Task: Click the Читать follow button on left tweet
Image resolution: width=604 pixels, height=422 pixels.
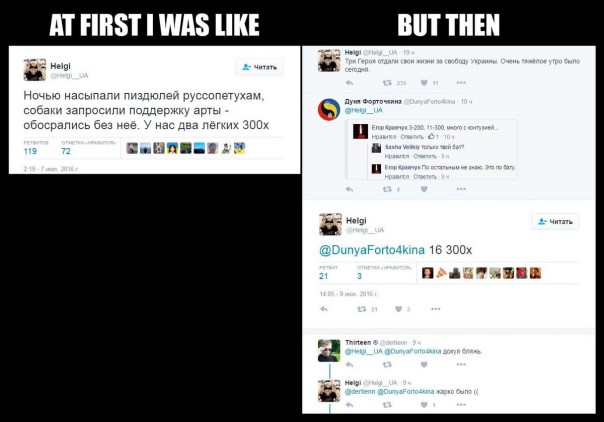Action: tap(259, 67)
